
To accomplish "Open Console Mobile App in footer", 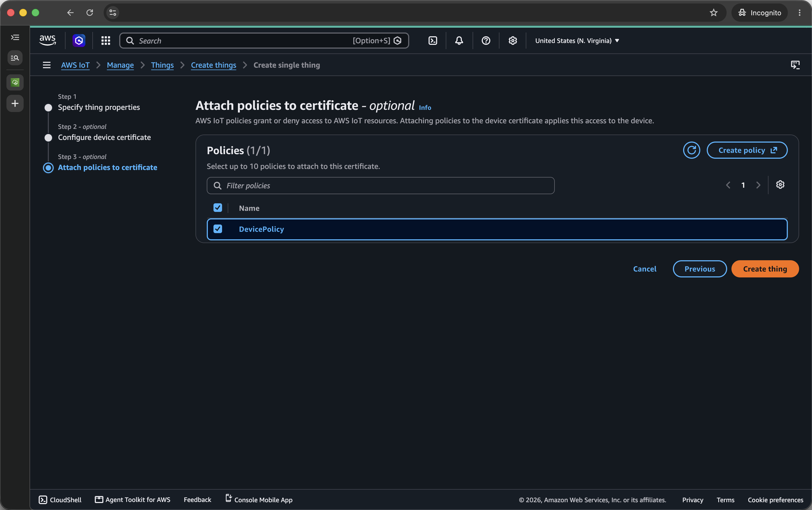I will tap(259, 500).
